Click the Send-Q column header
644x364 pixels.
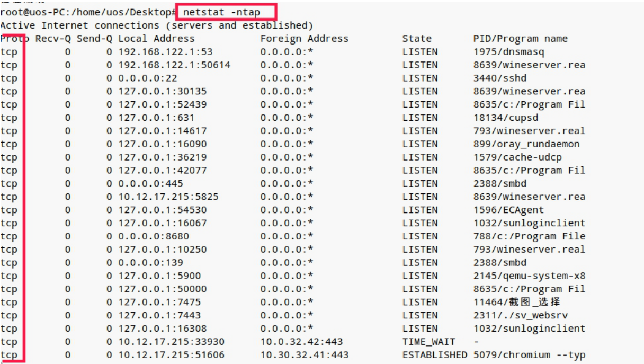click(x=94, y=39)
